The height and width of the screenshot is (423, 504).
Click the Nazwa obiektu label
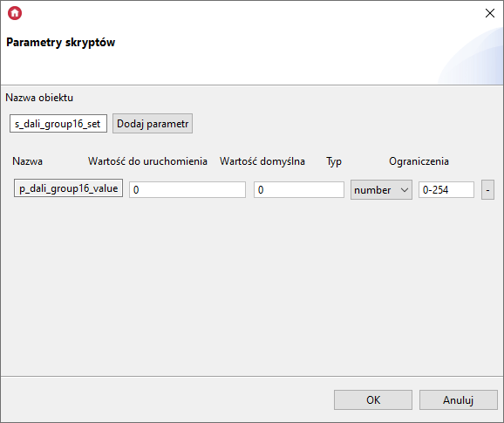pos(39,98)
